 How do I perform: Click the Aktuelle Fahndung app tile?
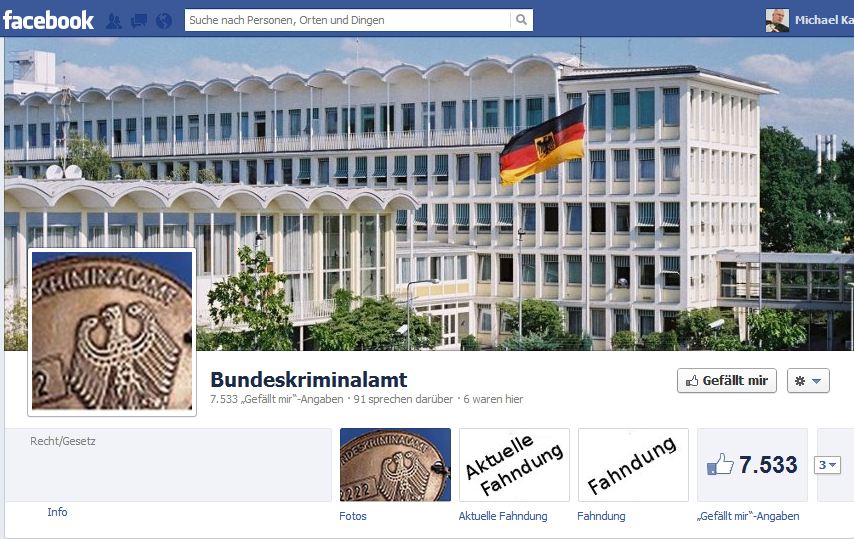(x=514, y=465)
